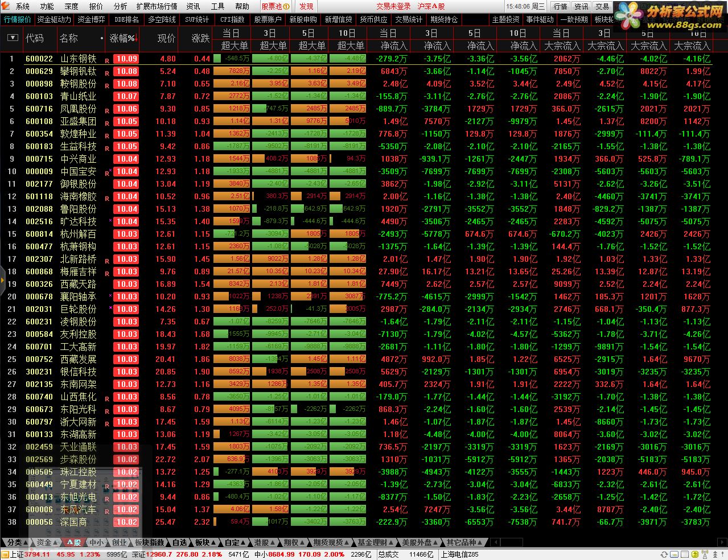Click the 资讯 button beside 行情 at top right
Viewport: 728px width, 560px height.
pyautogui.click(x=581, y=7)
